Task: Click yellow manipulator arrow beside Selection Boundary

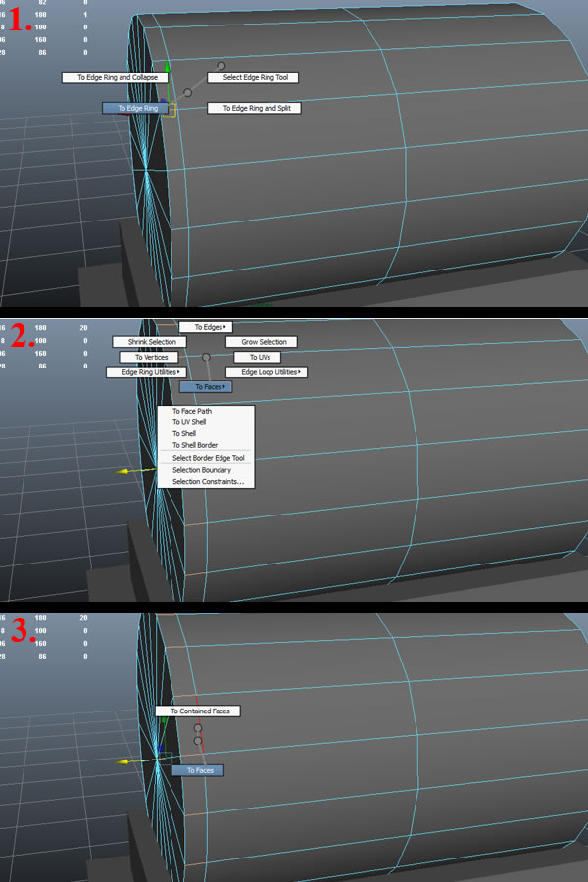Action: pos(124,471)
